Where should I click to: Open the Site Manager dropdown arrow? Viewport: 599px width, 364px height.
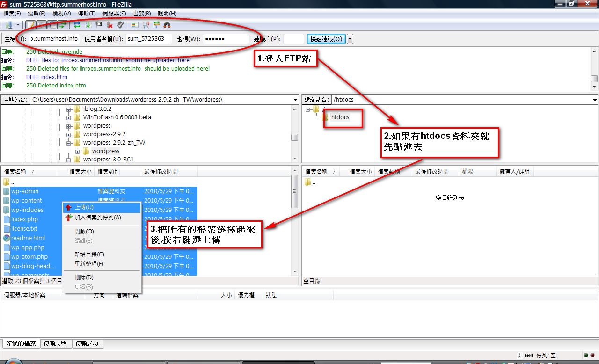18,25
